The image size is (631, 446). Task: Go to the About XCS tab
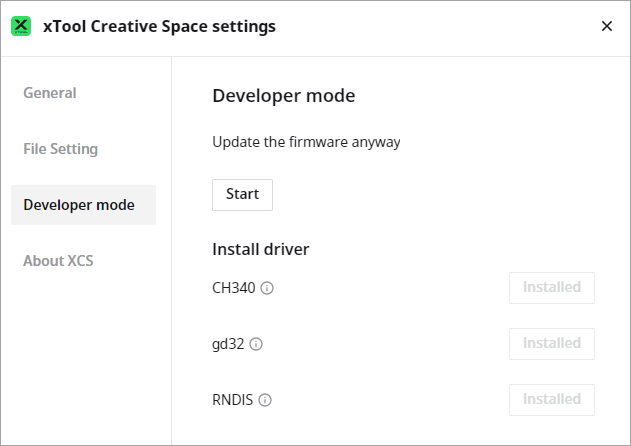click(x=58, y=261)
